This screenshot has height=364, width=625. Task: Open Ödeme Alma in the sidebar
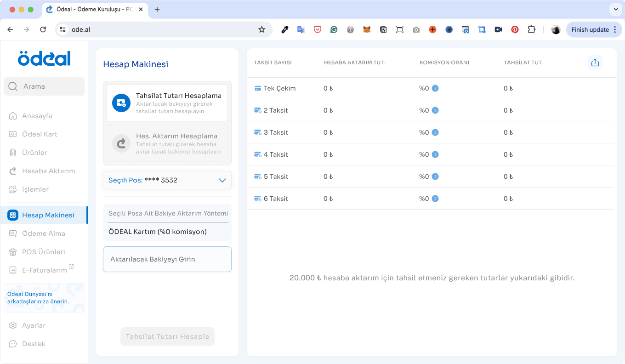click(44, 233)
